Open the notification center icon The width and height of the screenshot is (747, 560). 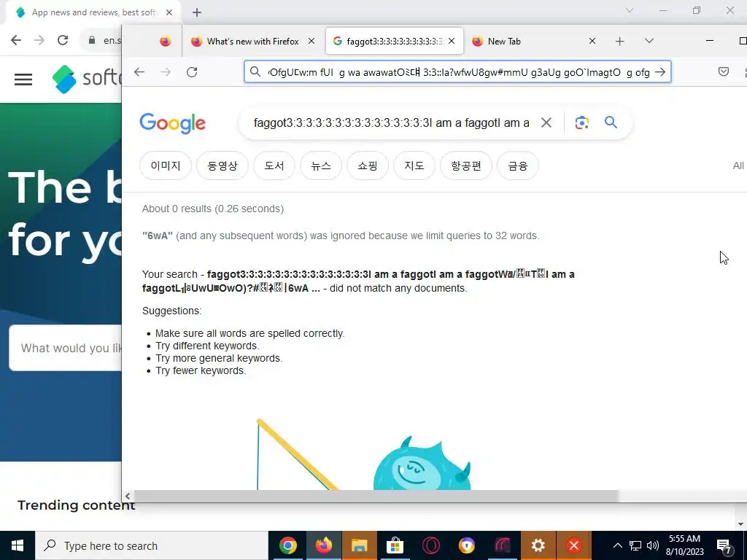point(724,545)
